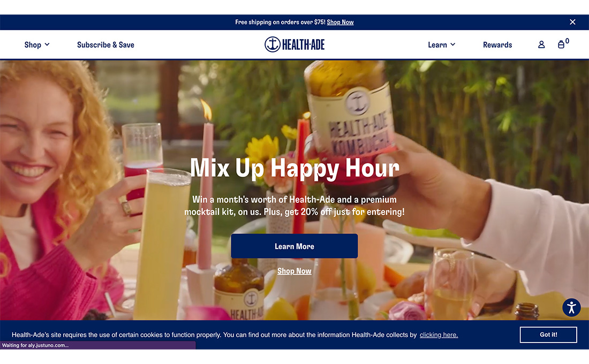
Task: Dismiss the free shipping banner
Action: (x=572, y=22)
